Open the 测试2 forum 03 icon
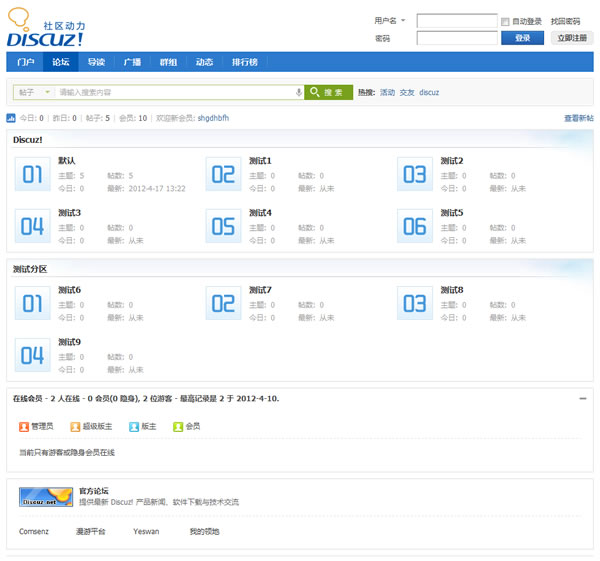Screen dimensions: 600x561 point(415,174)
